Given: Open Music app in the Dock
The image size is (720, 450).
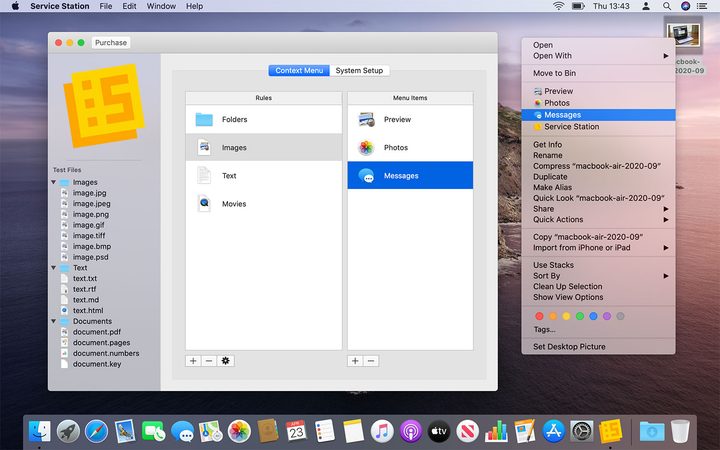Looking at the screenshot, I should tap(382, 431).
